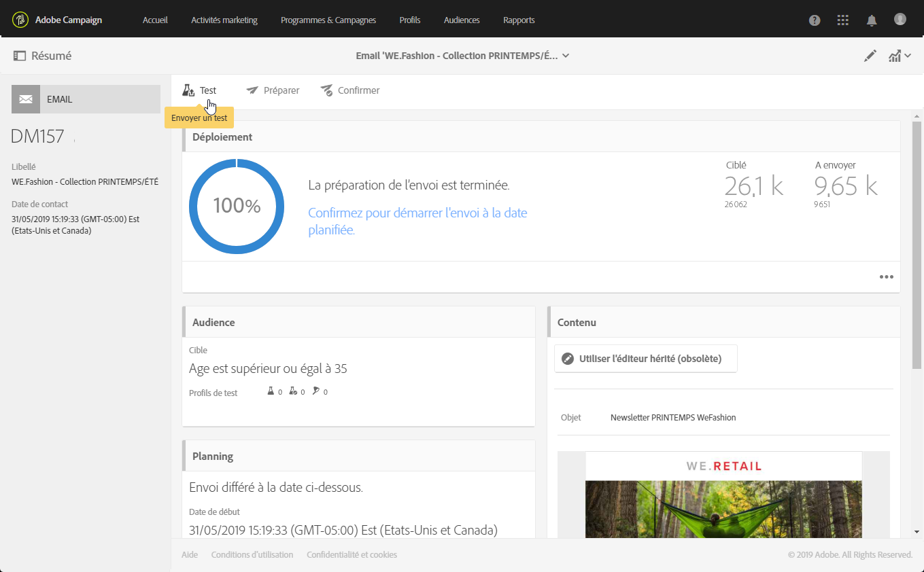Screen dimensions: 924x572
Task: Click the vertical scrollbar thumb
Action: point(917,245)
